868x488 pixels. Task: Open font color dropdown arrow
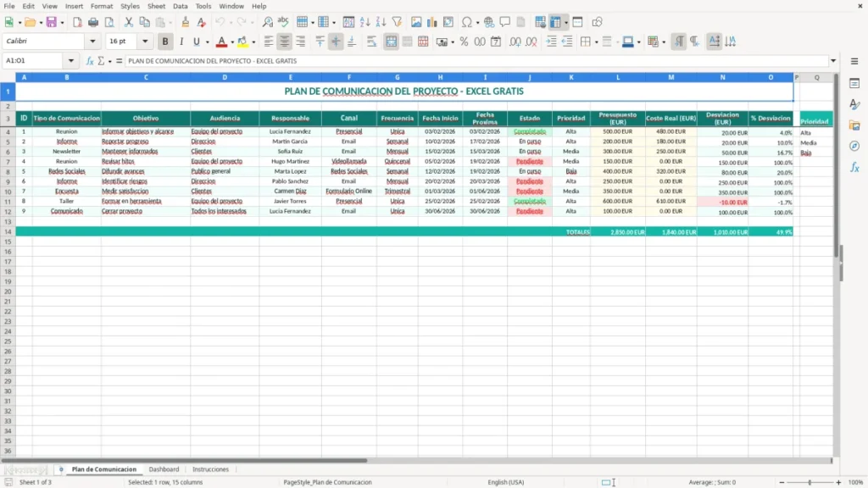coord(232,42)
